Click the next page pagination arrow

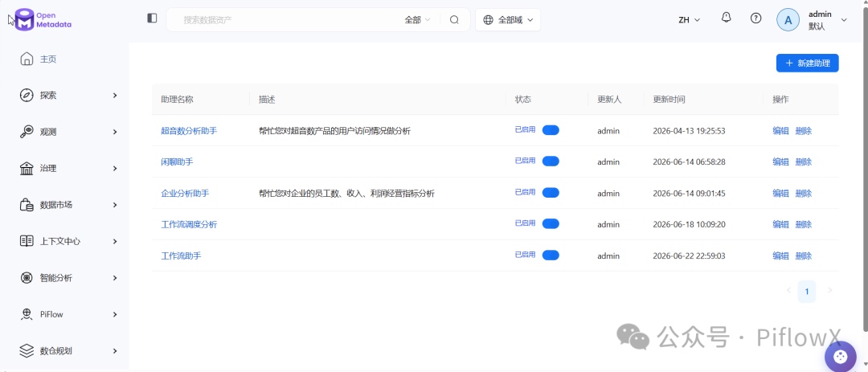pyautogui.click(x=829, y=290)
